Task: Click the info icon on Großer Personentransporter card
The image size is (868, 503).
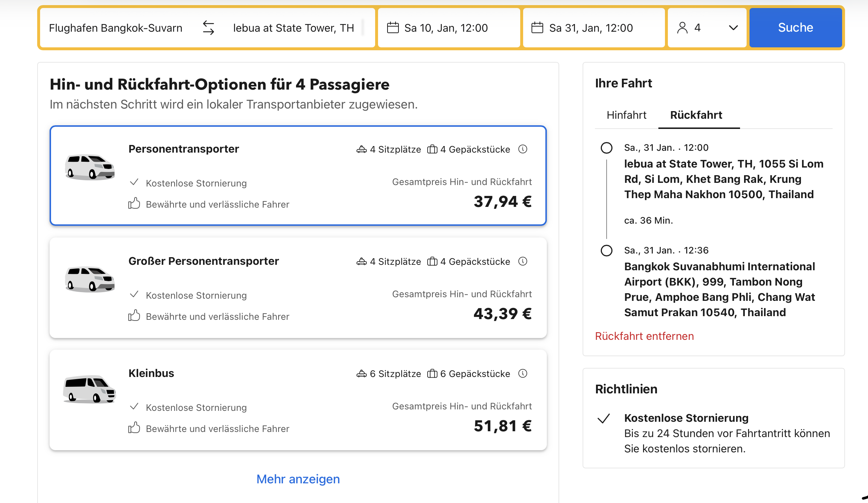Action: tap(523, 261)
